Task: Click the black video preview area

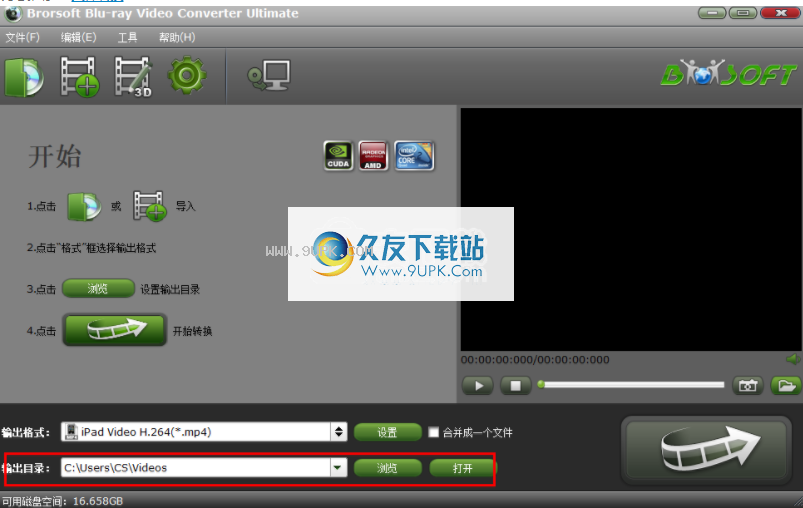Action: point(631,229)
